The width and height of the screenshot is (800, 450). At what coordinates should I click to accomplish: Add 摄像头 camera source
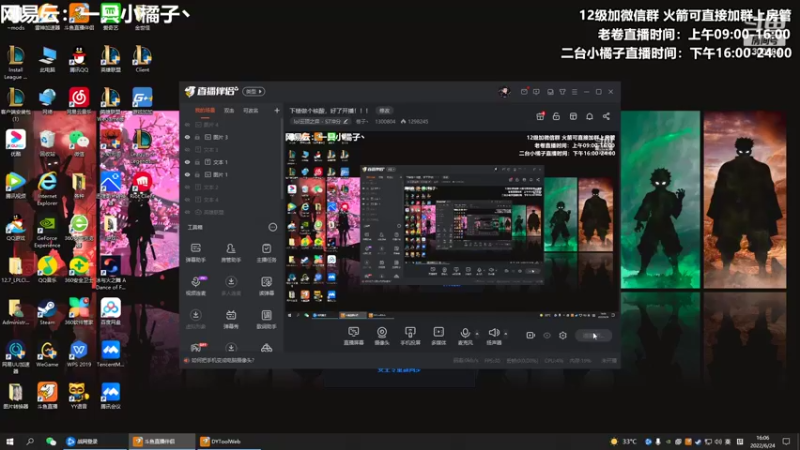[382, 336]
